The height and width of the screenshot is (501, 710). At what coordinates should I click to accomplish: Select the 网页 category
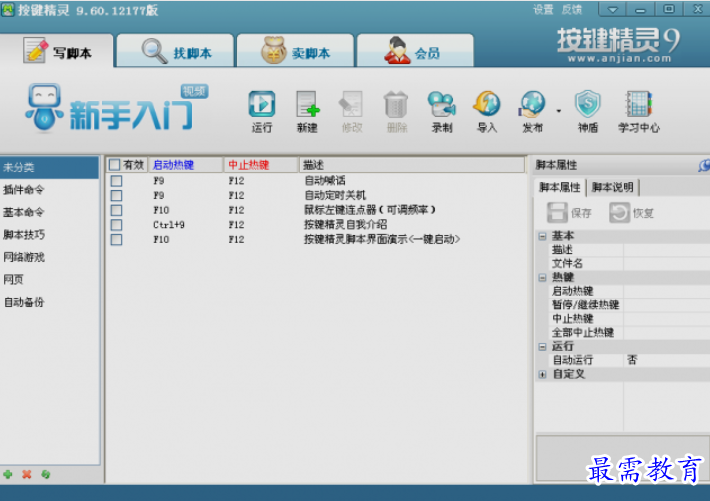click(49, 279)
